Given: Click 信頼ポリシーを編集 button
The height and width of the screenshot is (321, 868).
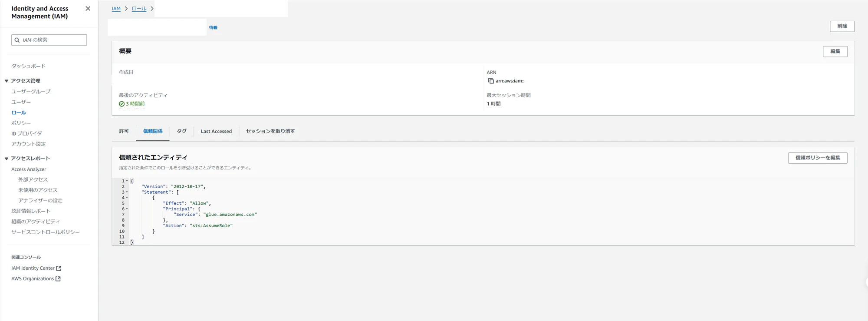Looking at the screenshot, I should 818,158.
